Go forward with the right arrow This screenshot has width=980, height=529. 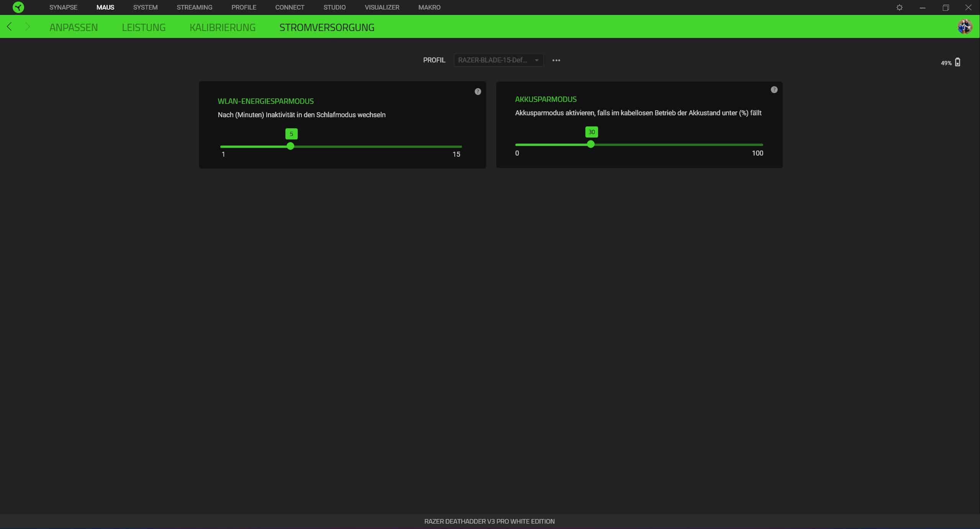pos(27,27)
